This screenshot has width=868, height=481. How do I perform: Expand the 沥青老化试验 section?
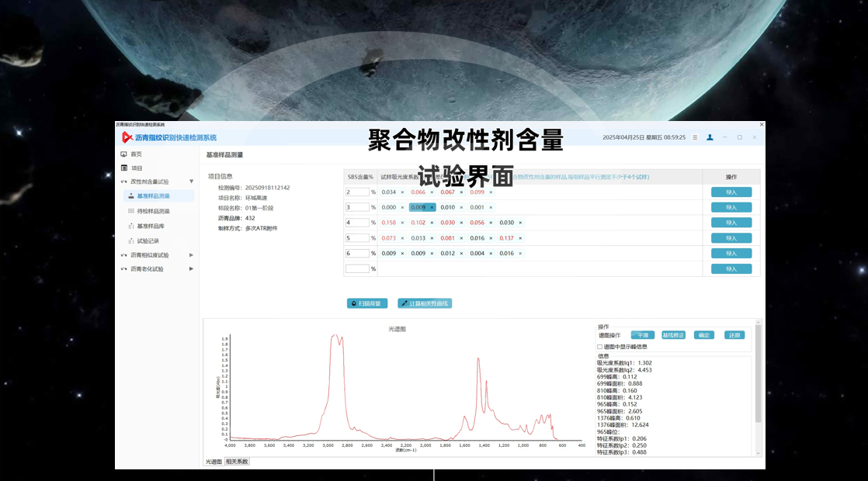coord(191,268)
